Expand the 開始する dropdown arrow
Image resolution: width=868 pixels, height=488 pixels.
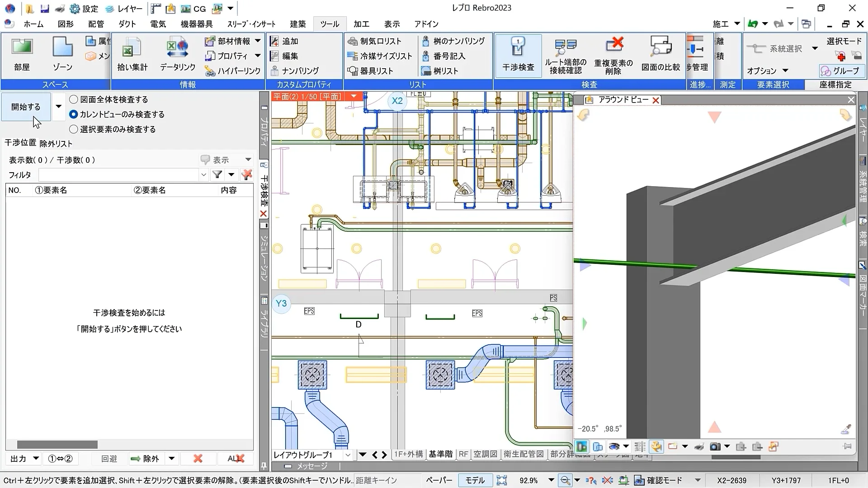[58, 107]
